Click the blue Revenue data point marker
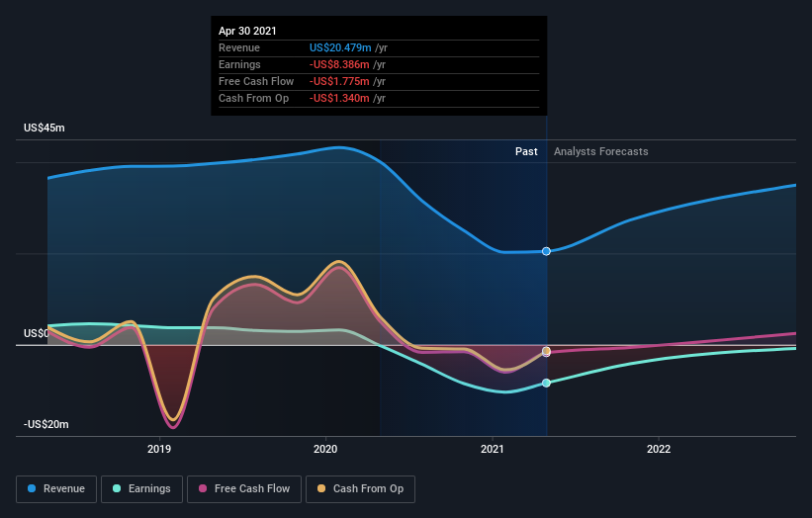Screen dimensions: 812x518 point(546,251)
